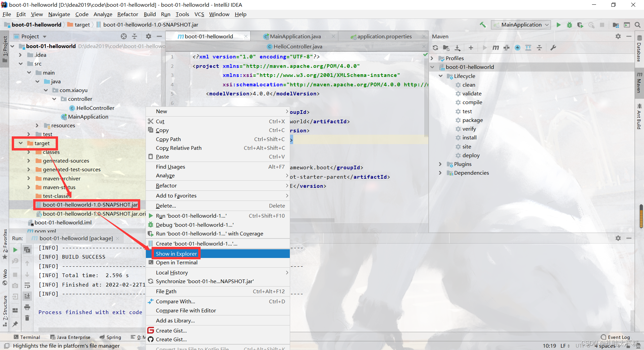Select the package lifecycle goal
This screenshot has height=350, width=644.
point(473,120)
